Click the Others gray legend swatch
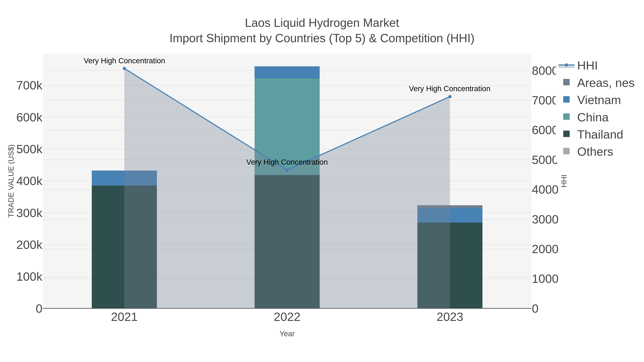 tap(567, 151)
